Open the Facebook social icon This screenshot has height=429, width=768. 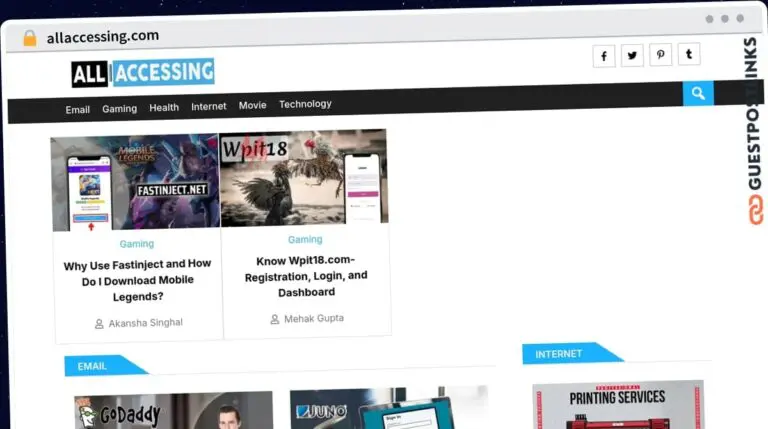[603, 56]
